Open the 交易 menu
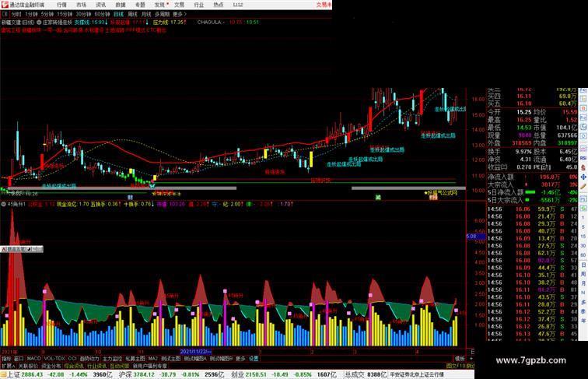 pos(179,5)
